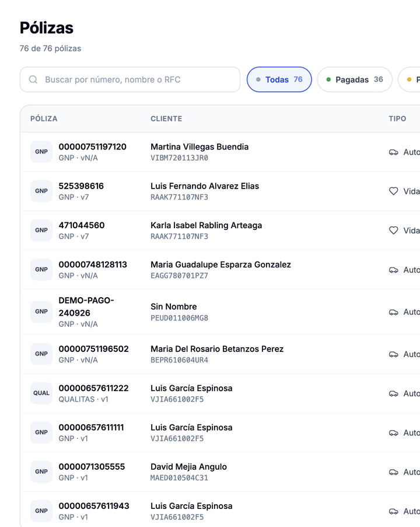Select the Pagadas 36 filter

coord(355,79)
